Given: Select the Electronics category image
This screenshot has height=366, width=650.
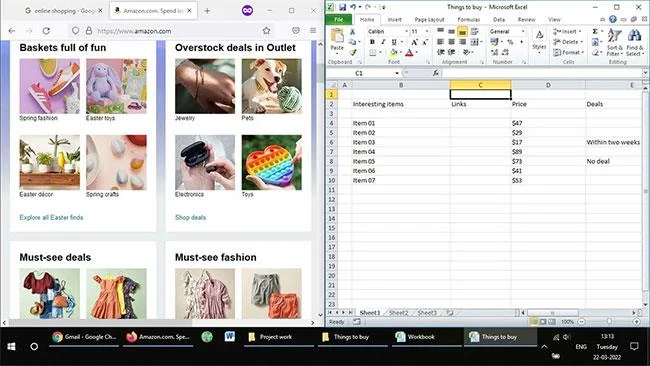Looking at the screenshot, I should point(205,162).
